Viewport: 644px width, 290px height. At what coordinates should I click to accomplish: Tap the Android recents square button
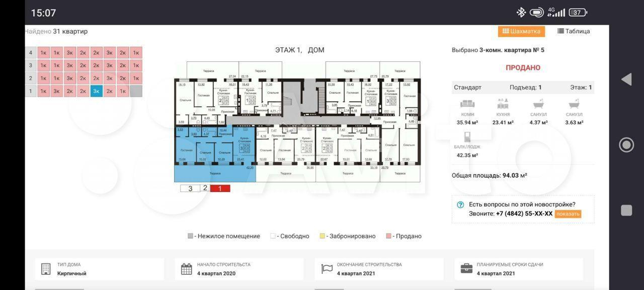[626, 210]
